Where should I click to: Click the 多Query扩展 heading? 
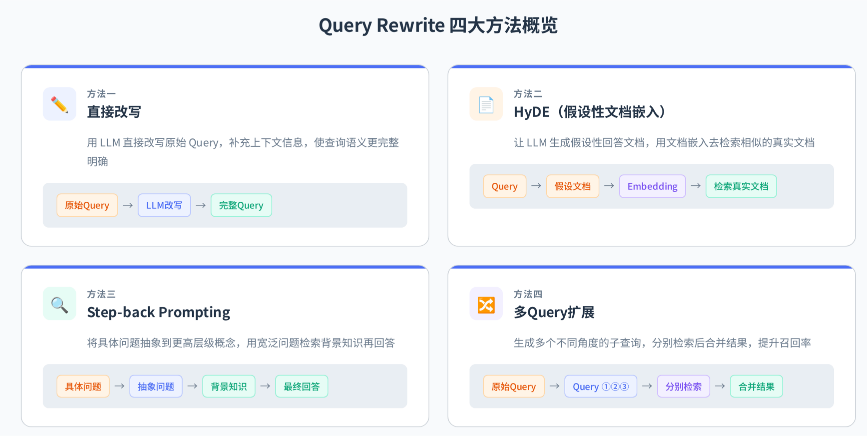pyautogui.click(x=554, y=312)
